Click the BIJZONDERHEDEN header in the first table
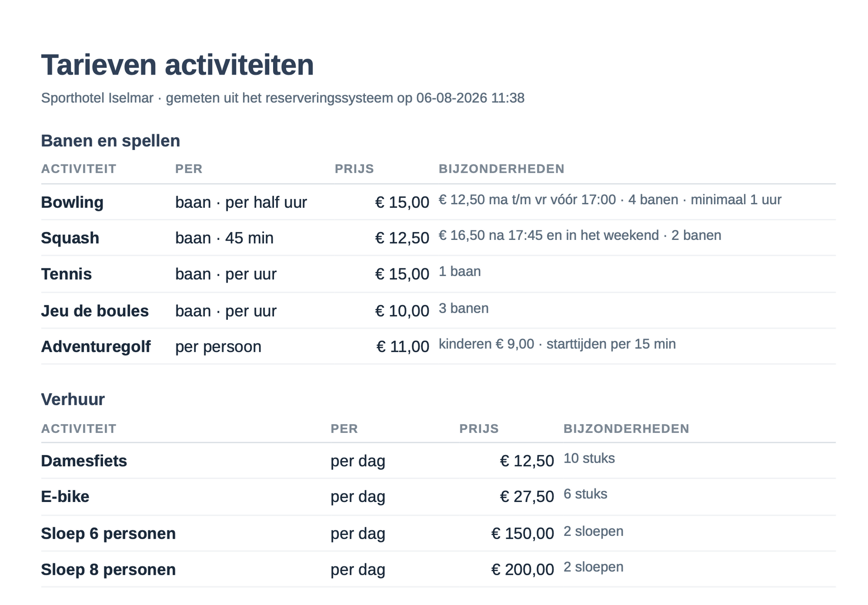Image resolution: width=868 pixels, height=605 pixels. tap(501, 169)
